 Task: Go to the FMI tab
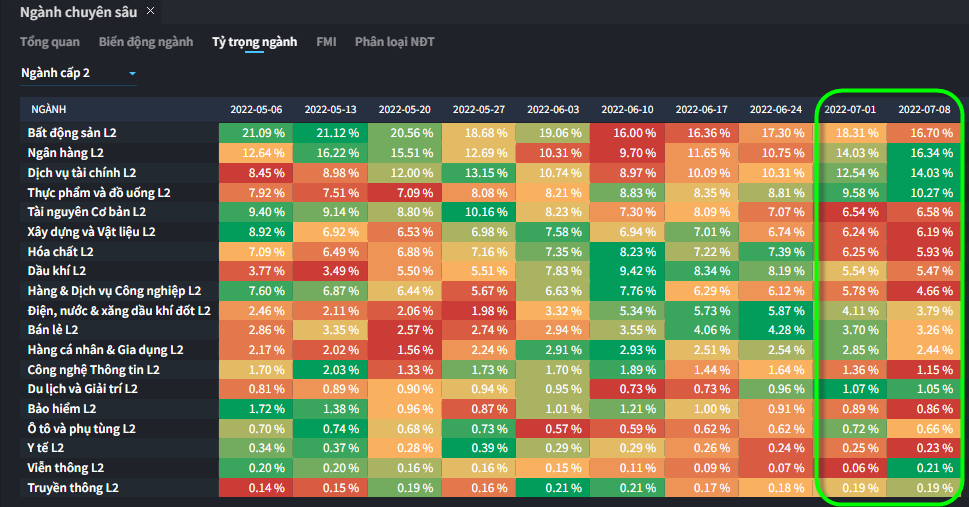tap(326, 42)
